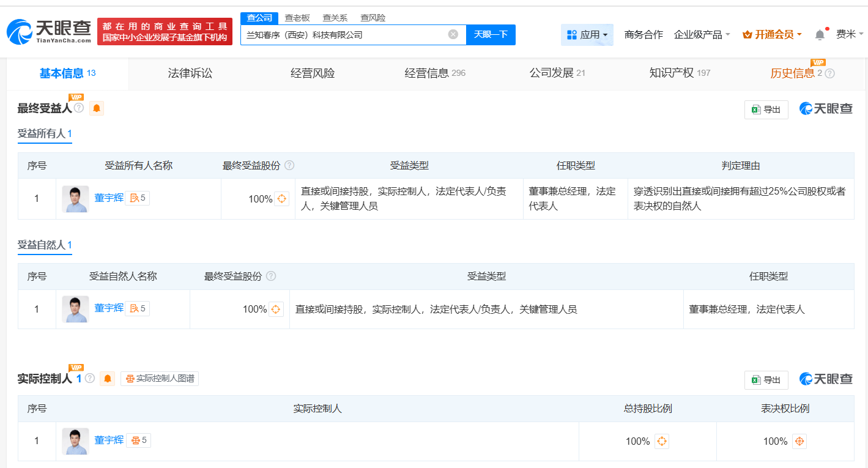Open the 企业级产品 dropdown

702,35
